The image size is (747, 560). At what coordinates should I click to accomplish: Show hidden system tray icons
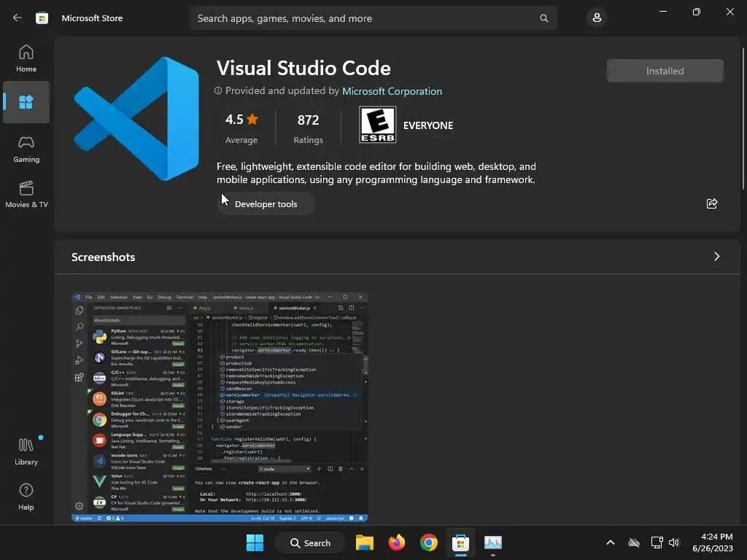point(611,542)
